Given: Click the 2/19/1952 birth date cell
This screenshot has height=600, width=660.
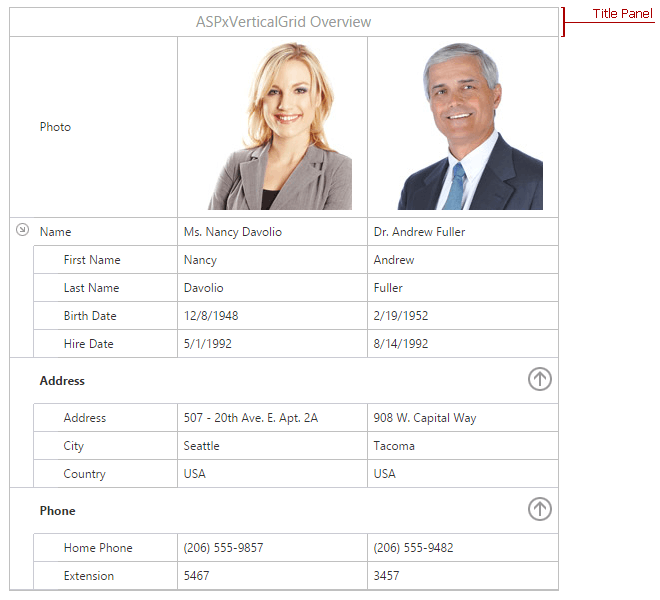Looking at the screenshot, I should click(x=463, y=316).
